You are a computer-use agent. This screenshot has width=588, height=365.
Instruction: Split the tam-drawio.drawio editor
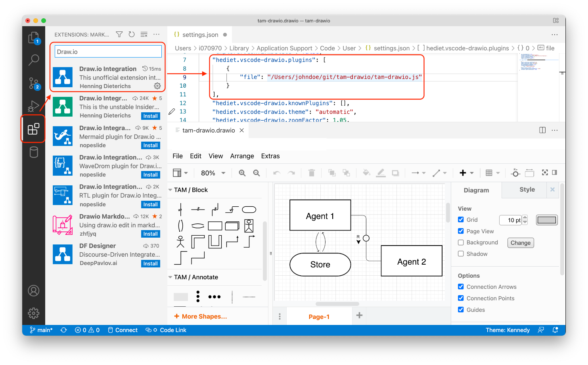click(x=542, y=130)
